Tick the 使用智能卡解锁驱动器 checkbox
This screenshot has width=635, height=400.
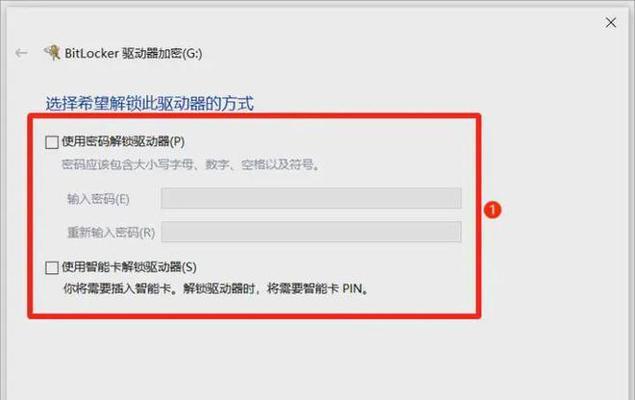(x=52, y=268)
